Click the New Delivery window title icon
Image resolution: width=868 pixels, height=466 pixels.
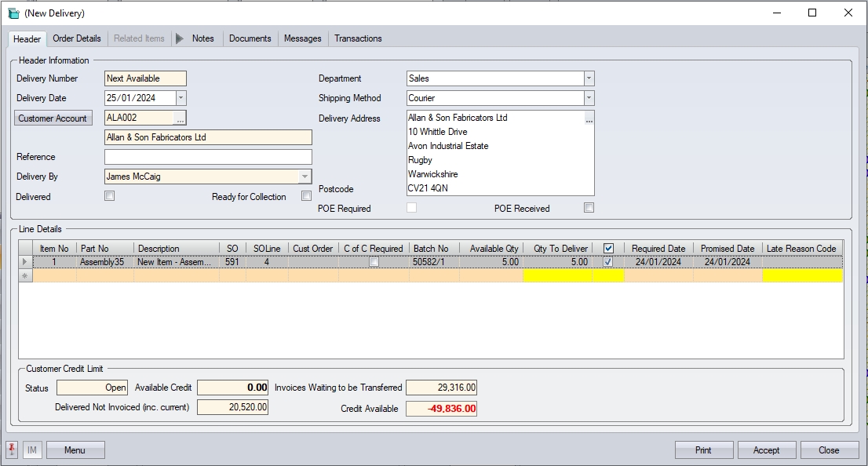(x=13, y=13)
